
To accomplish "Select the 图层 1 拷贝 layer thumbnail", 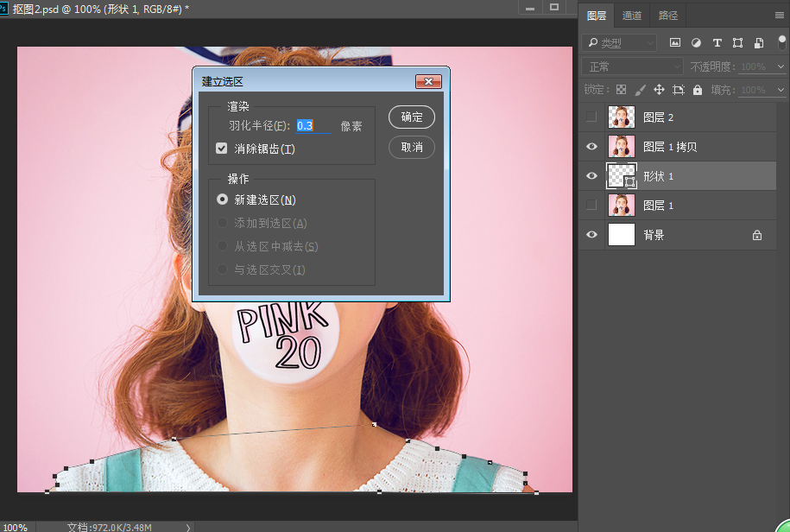I will (x=622, y=146).
